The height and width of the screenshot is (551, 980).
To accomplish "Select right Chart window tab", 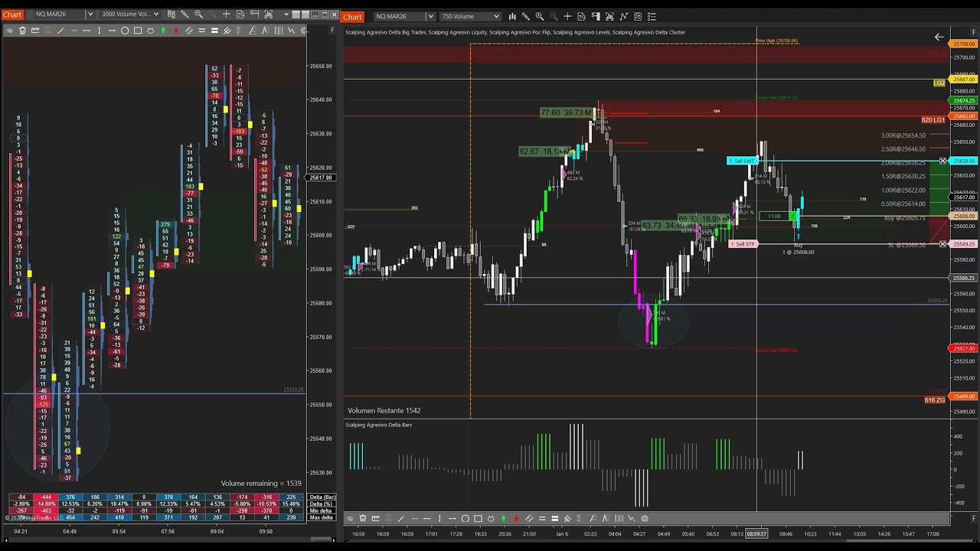I will click(353, 17).
